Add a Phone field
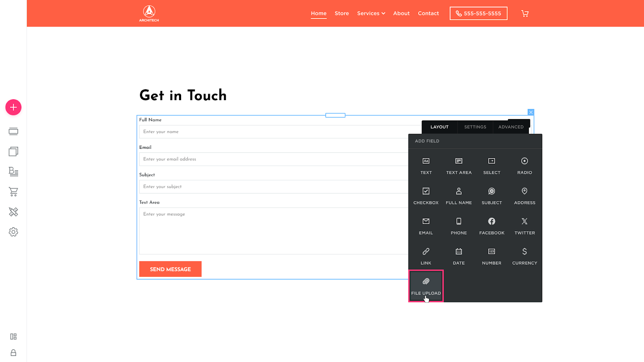Screen dimensions: 644x362 459,226
